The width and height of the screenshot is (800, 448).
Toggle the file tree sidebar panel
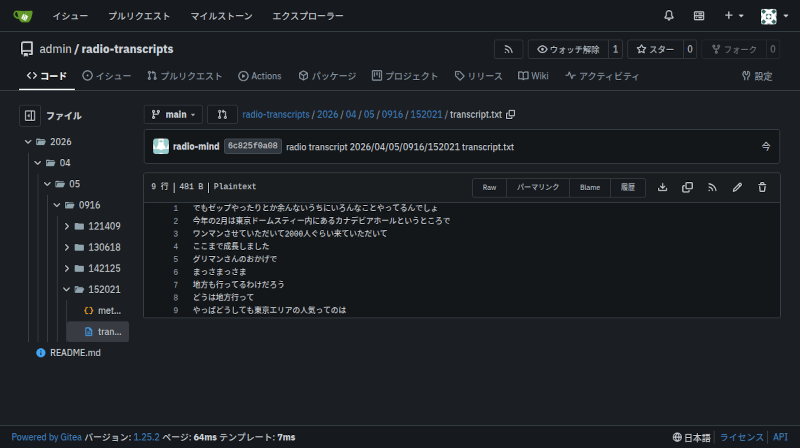click(x=30, y=115)
